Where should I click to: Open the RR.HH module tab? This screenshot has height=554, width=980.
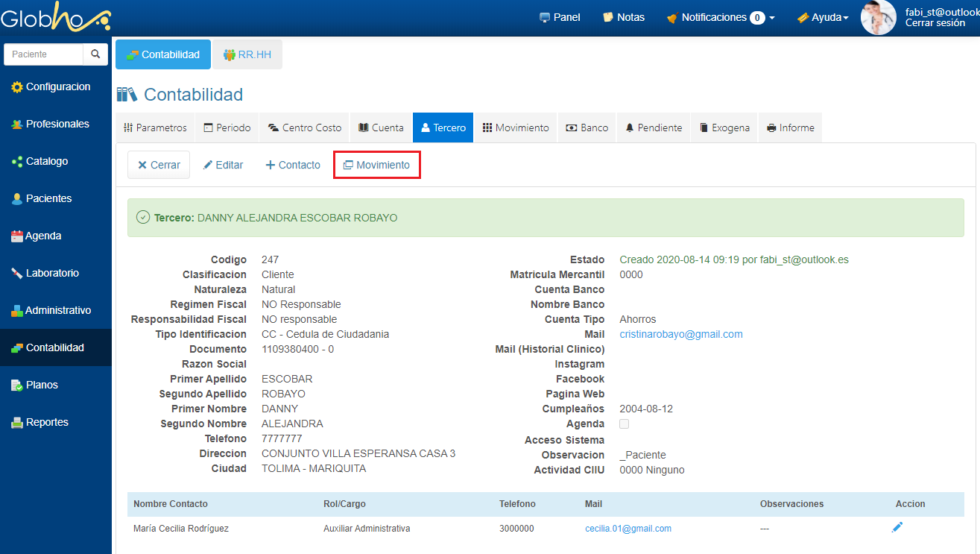(247, 54)
